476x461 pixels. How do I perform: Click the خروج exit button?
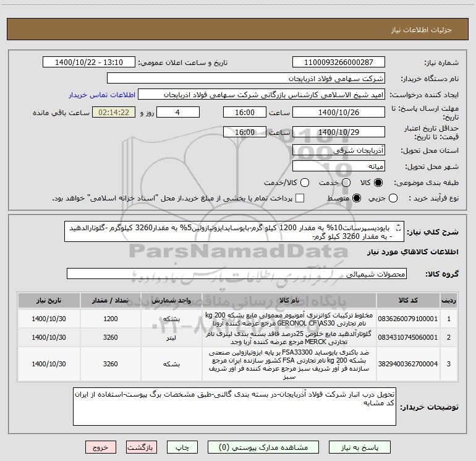101,447
